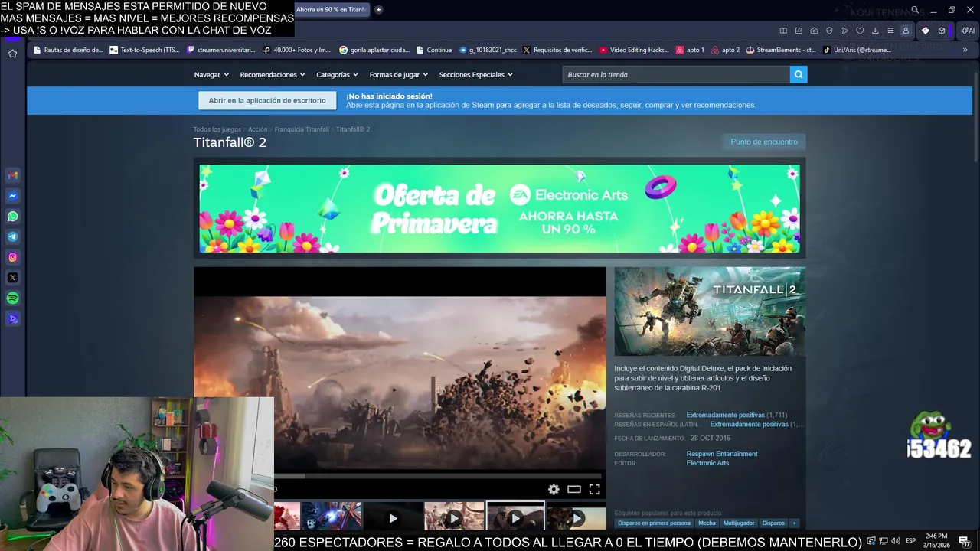Click the Steam store search magnifier button

799,74
